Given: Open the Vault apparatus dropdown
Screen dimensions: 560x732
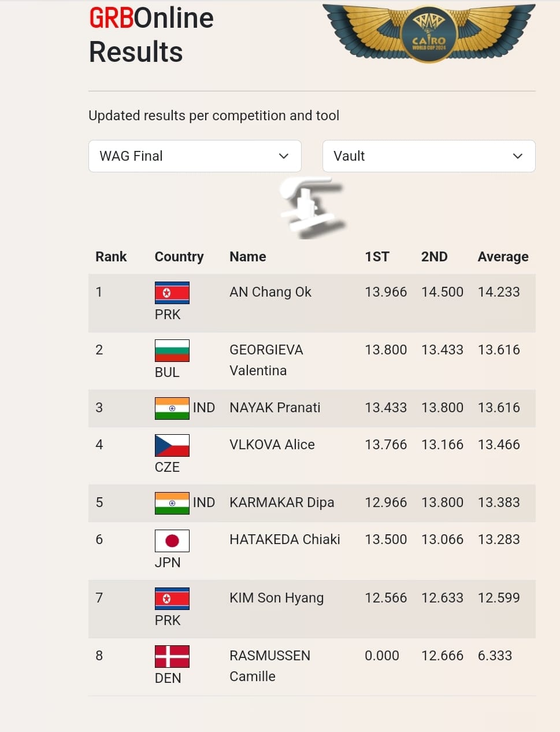Looking at the screenshot, I should click(429, 156).
